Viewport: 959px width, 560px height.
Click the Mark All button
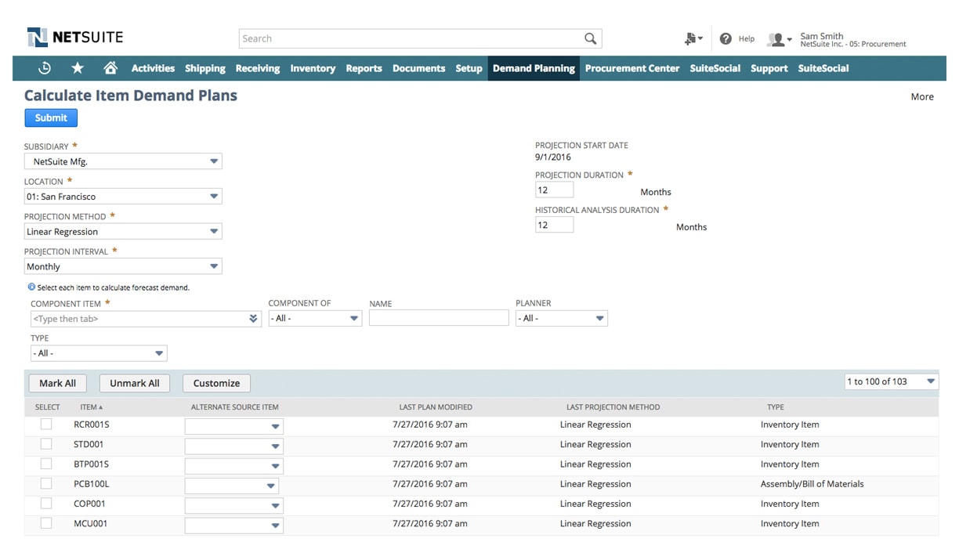click(57, 383)
